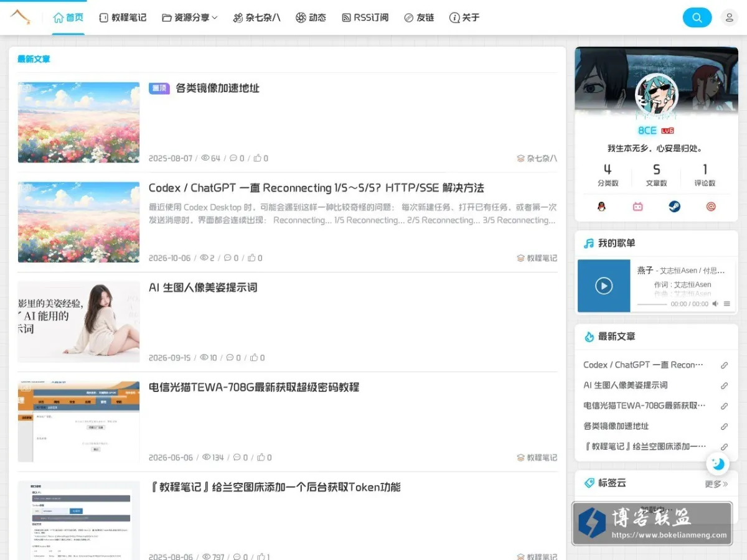Open the RSS订阅 menu item
Image resolution: width=747 pixels, height=560 pixels.
click(x=365, y=17)
